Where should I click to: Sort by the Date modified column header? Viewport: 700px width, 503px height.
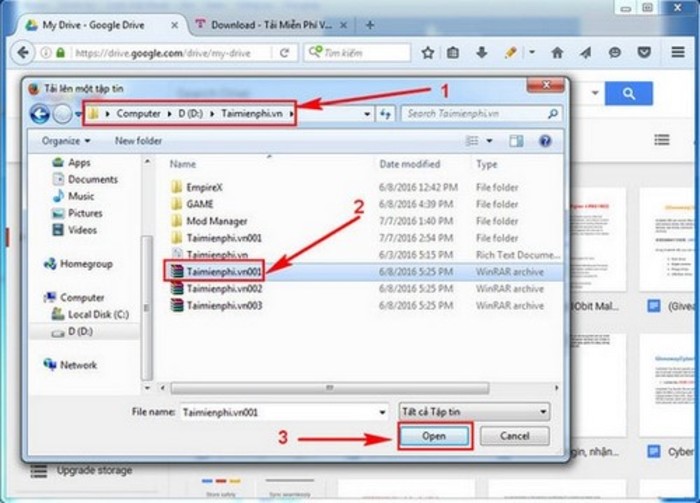pos(410,164)
